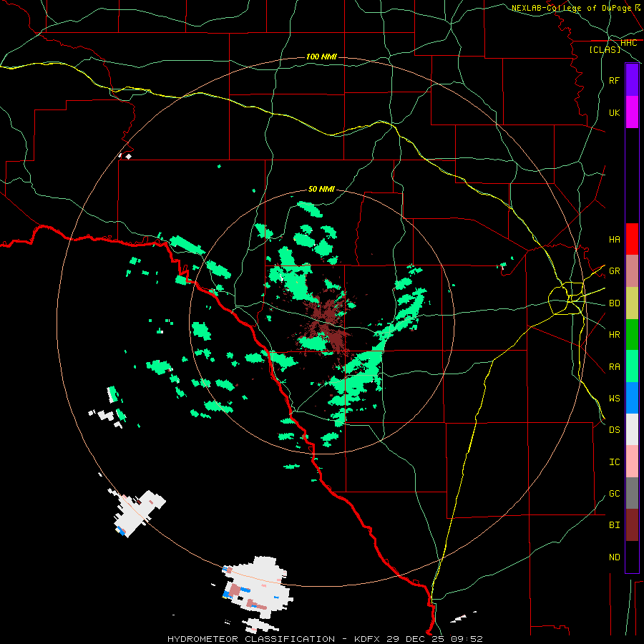This screenshot has width=644, height=644.
Task: Click the GR legend label
Action: [614, 271]
